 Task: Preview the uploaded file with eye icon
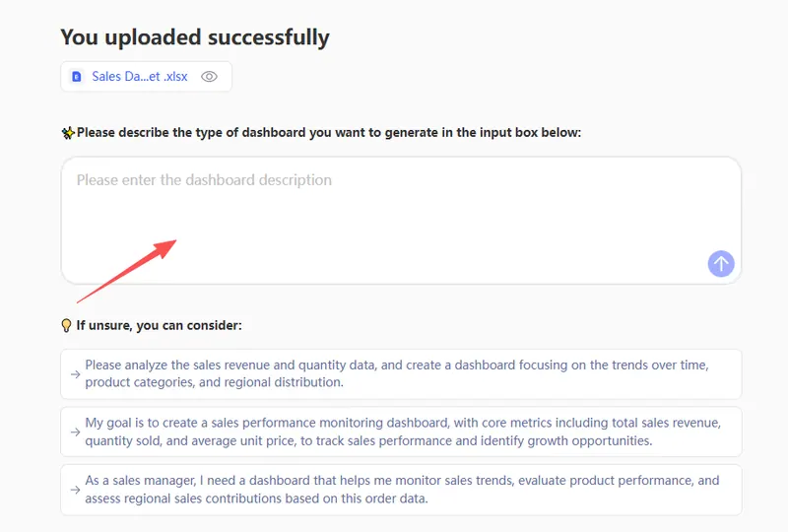coord(209,76)
